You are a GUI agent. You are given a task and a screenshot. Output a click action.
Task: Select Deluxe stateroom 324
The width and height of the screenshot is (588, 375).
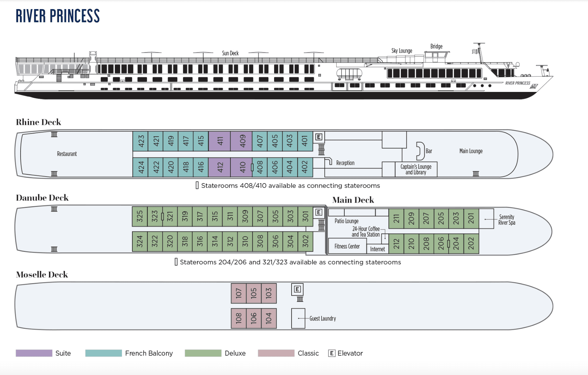[x=140, y=241]
